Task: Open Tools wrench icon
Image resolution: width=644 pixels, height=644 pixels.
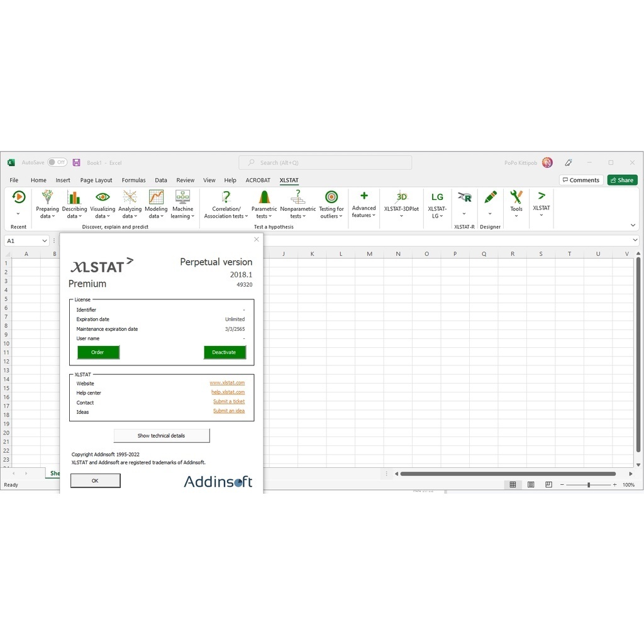Action: point(516,197)
